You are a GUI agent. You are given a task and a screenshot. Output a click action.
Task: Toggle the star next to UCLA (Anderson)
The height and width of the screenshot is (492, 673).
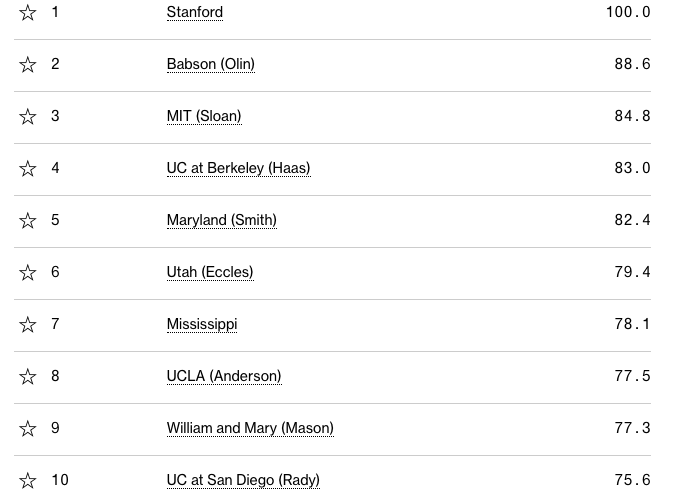28,377
